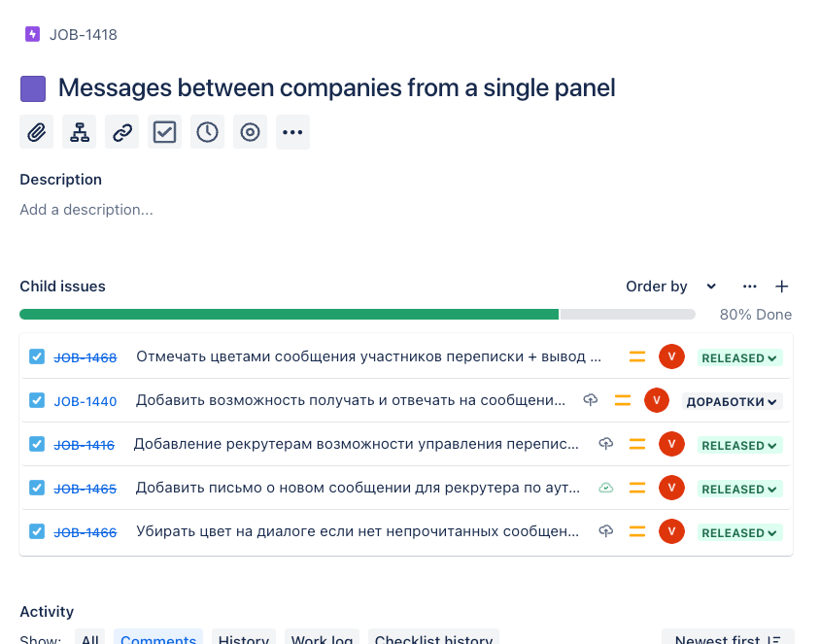Toggle checkbox for JOB-1466
The width and height of the screenshot is (820, 644).
click(x=37, y=531)
